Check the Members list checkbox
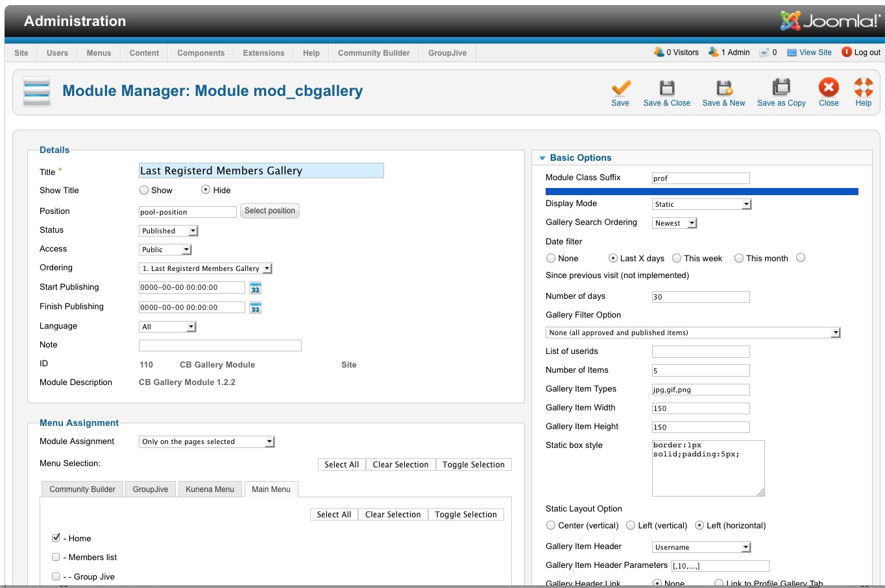 click(56, 557)
